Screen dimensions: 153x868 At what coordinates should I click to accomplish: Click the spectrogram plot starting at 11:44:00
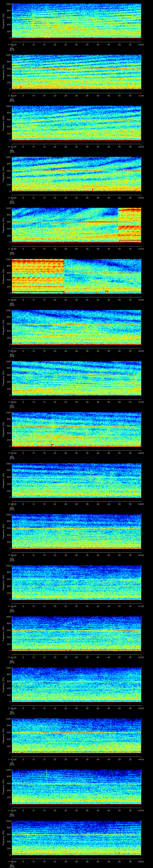[76, 787]
